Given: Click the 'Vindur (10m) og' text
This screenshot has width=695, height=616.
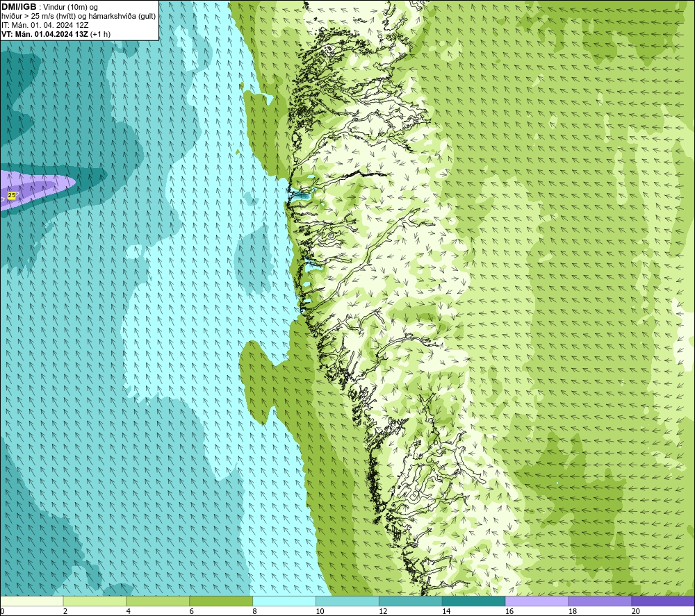Looking at the screenshot, I should click(x=70, y=8).
